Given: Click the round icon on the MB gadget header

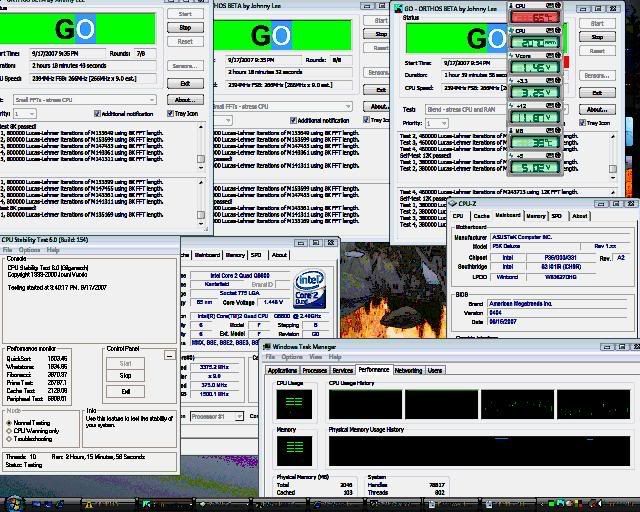Looking at the screenshot, I should pyautogui.click(x=558, y=130).
